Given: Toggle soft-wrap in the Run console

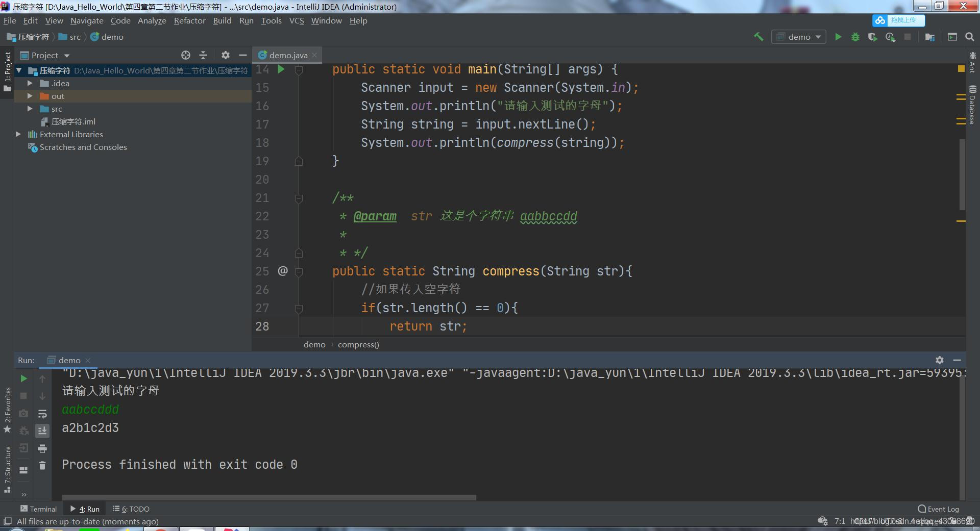Looking at the screenshot, I should (x=42, y=414).
